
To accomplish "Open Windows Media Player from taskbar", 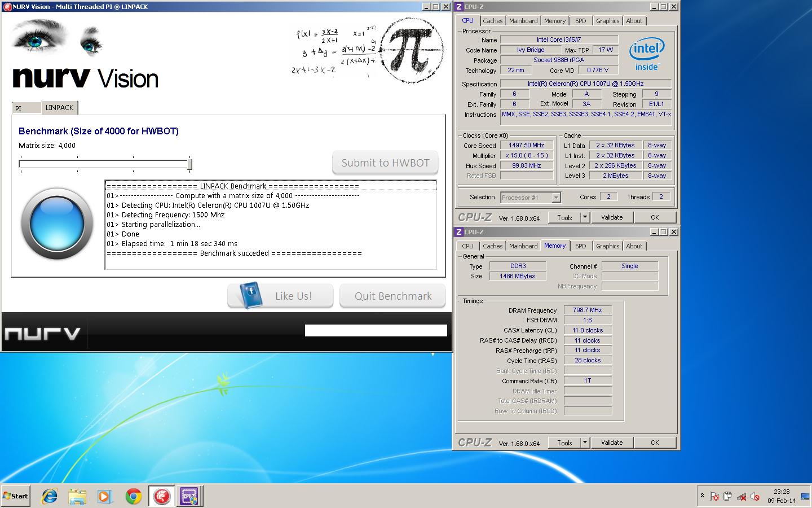I will (105, 496).
